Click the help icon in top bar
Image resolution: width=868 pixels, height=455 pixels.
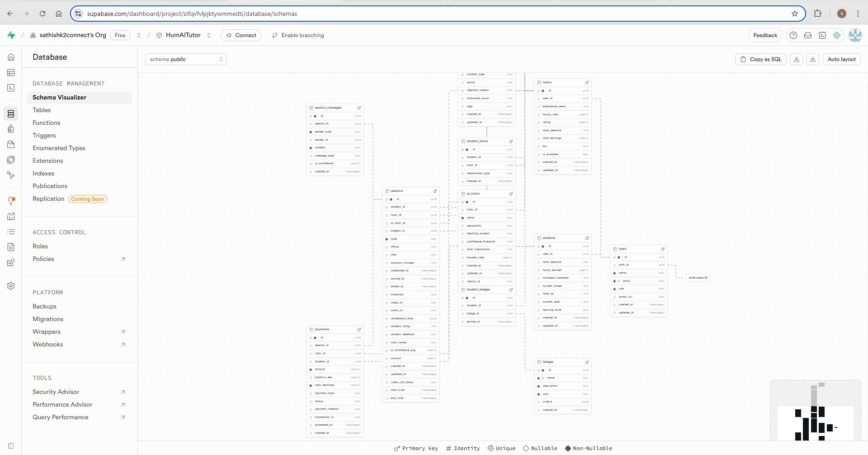tap(793, 35)
